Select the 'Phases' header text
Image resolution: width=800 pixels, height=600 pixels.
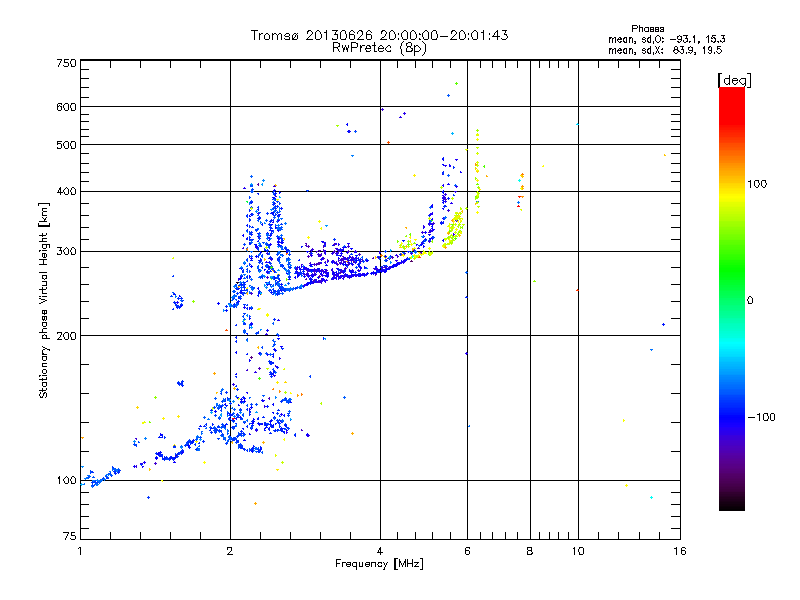coord(647,29)
